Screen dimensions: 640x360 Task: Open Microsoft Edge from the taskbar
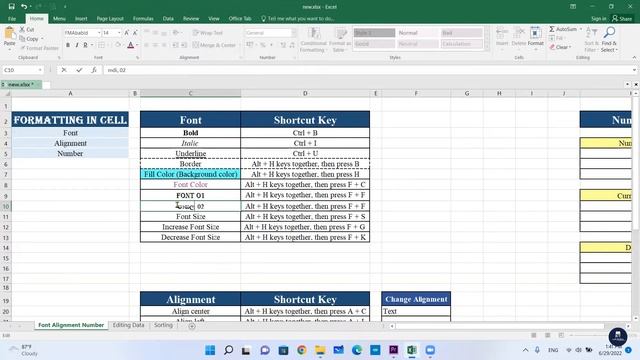[x=357, y=350]
